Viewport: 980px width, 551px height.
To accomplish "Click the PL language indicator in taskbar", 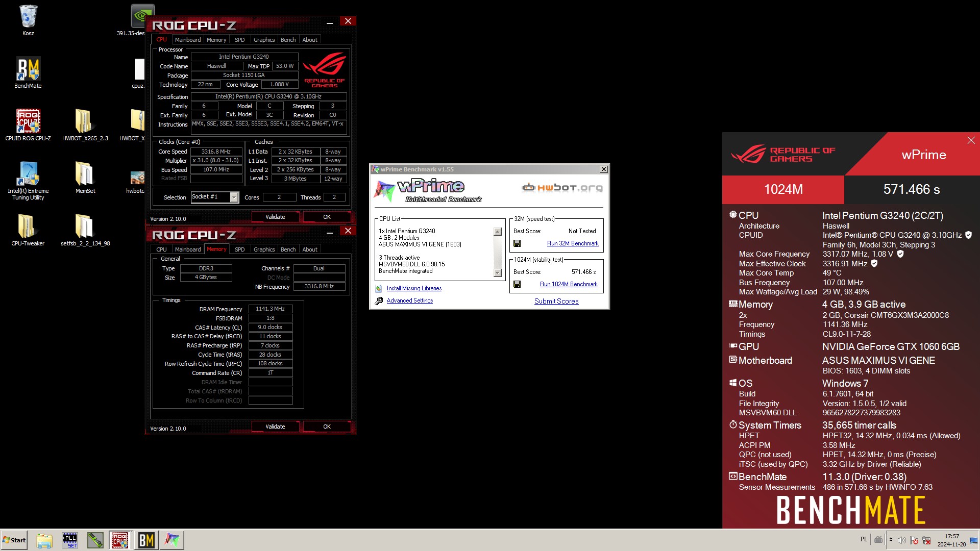I will (x=864, y=539).
